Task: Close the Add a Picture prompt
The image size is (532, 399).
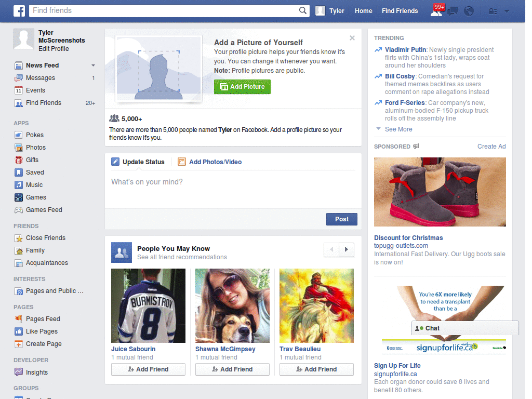Action: click(x=352, y=38)
